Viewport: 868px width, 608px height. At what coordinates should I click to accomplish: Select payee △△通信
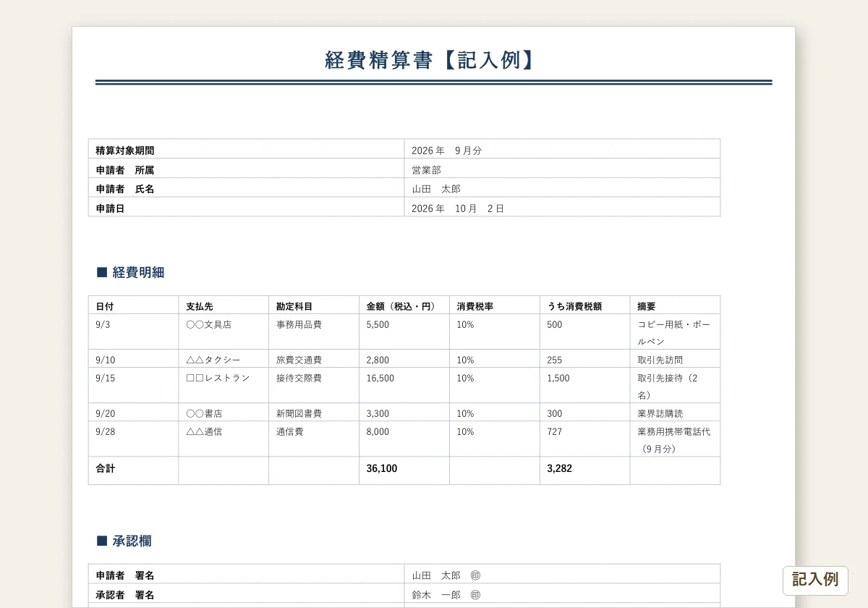tap(204, 431)
